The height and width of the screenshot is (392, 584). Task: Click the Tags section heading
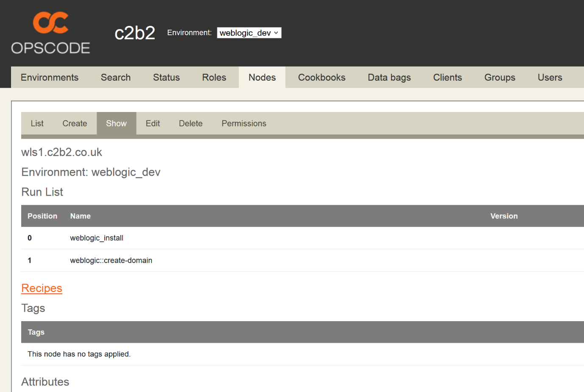[33, 308]
